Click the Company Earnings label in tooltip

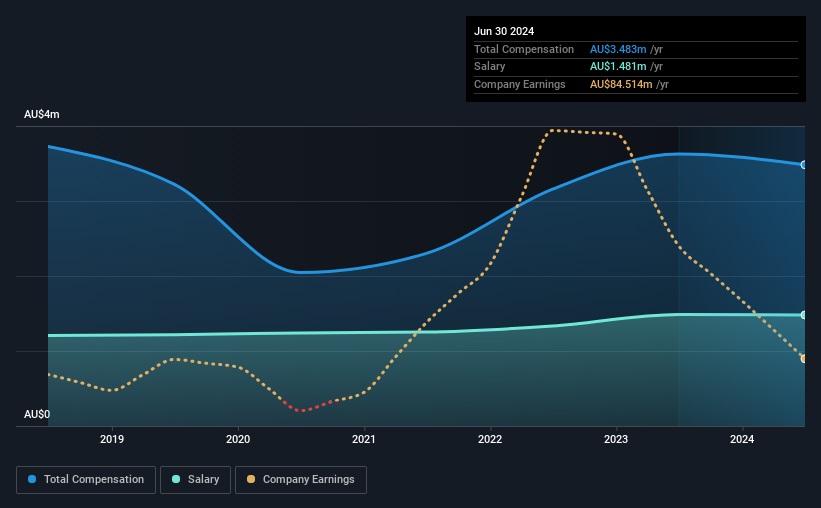pyautogui.click(x=520, y=84)
